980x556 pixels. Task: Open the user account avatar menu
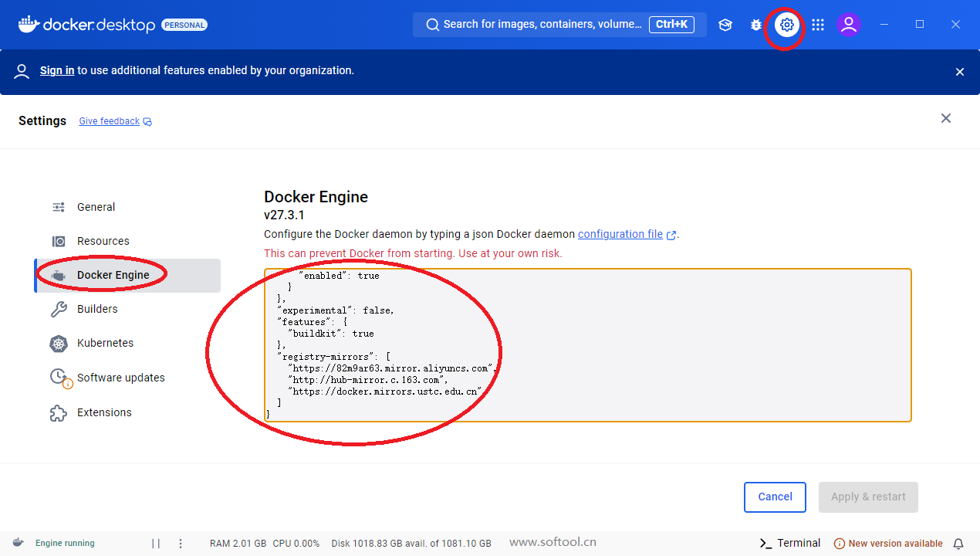pos(849,25)
